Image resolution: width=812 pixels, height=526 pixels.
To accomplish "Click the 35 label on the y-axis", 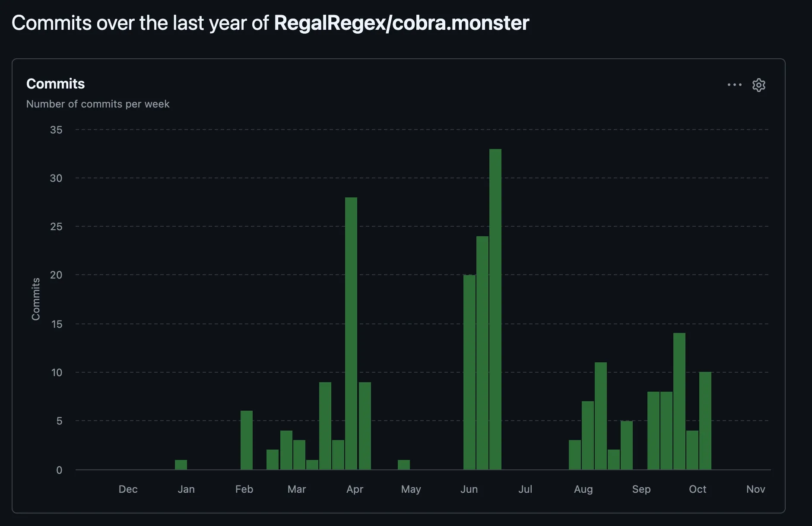I will [56, 130].
